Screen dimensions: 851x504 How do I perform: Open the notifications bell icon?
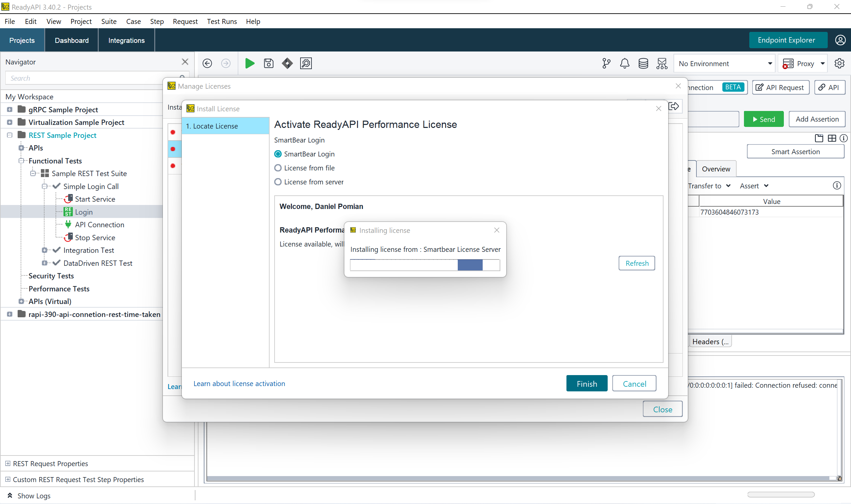pyautogui.click(x=624, y=63)
